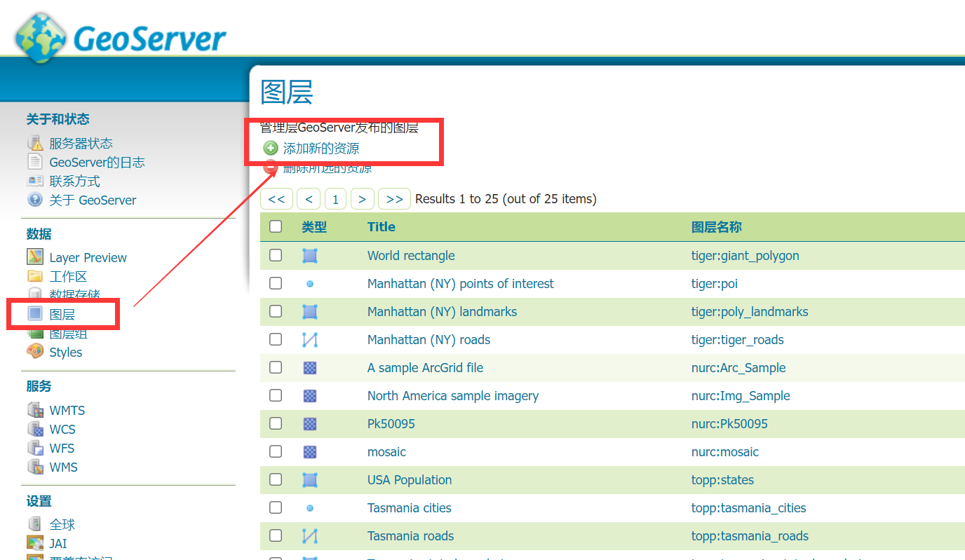The image size is (965, 560).
Task: Click the WMS service icon
Action: point(35,467)
